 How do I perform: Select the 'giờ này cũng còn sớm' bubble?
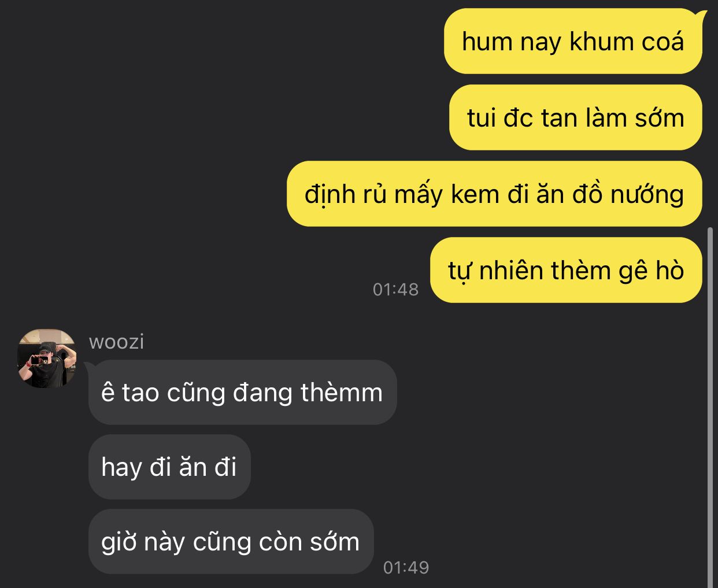coord(231,541)
